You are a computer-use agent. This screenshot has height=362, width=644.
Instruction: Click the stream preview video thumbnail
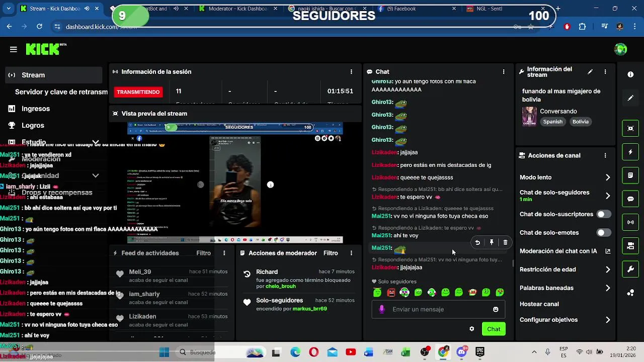235,183
